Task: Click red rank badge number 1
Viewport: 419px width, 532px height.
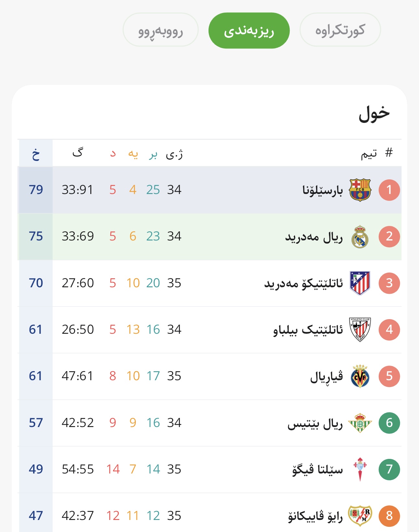Action: point(389,190)
